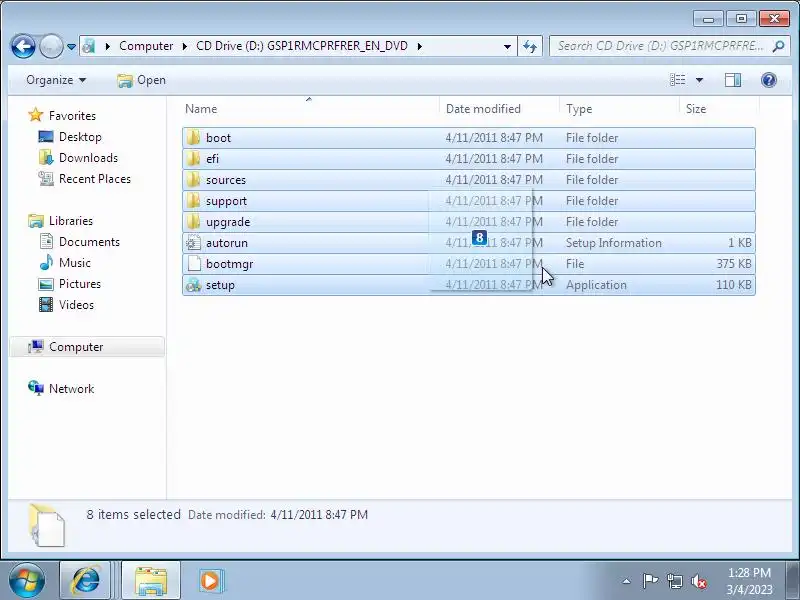The image size is (800, 600).
Task: Select the sources folder icon
Action: point(193,180)
